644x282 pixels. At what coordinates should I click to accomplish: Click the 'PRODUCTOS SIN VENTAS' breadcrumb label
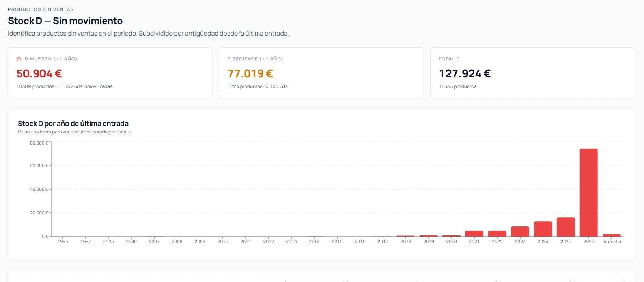tap(41, 9)
